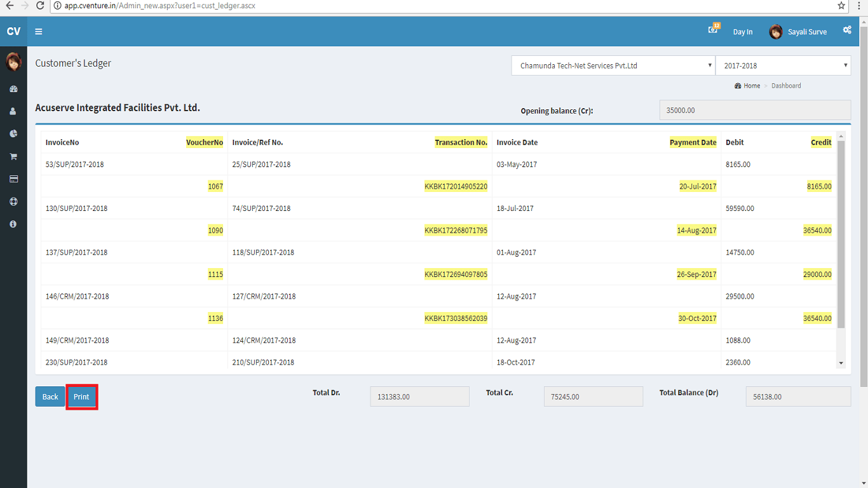Select the Dashboard breadcrumb item
The height and width of the screenshot is (488, 868).
tap(786, 85)
